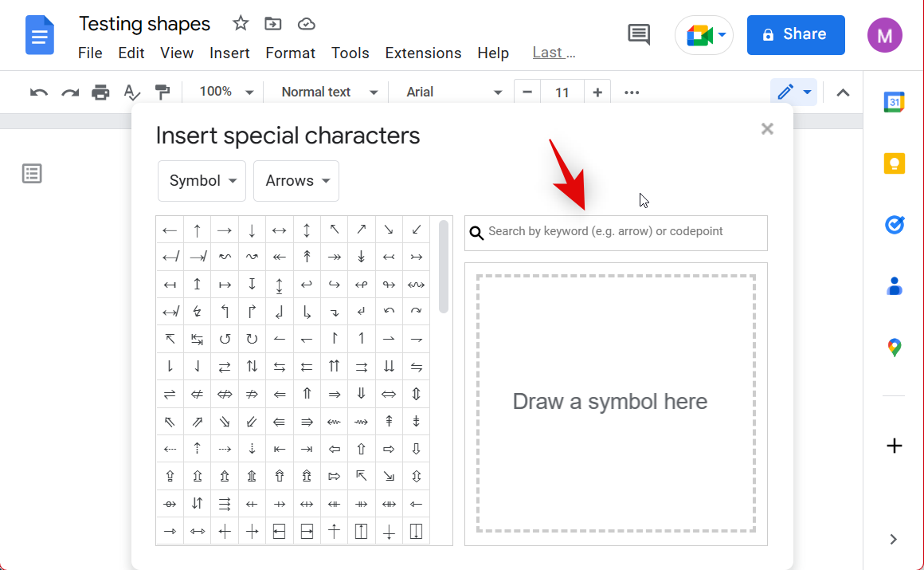The image size is (924, 570).
Task: Insert the south west arrow symbol
Action: 416,230
